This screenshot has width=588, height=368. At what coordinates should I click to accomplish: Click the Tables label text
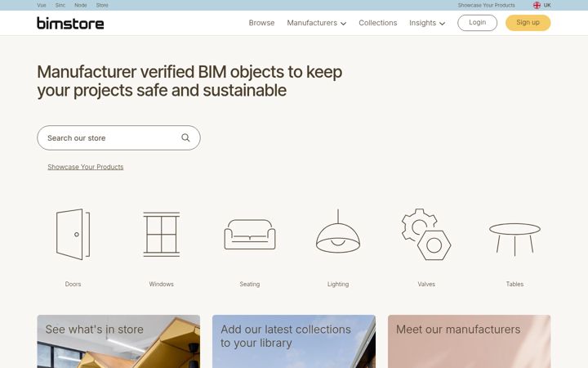pos(514,285)
